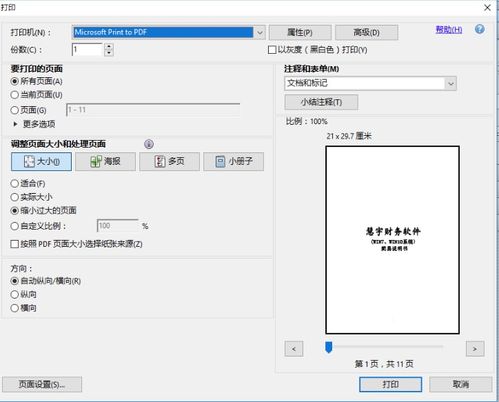Click the 属性 properties button
The height and width of the screenshot is (402, 499).
click(x=300, y=32)
